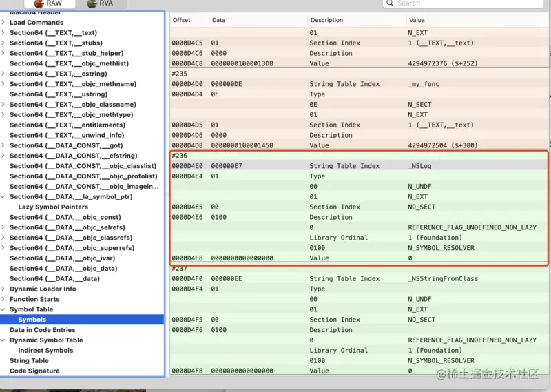Select Section64 (__DATA_CONST,__objc_classlist)
551x392 pixels.
coord(83,166)
